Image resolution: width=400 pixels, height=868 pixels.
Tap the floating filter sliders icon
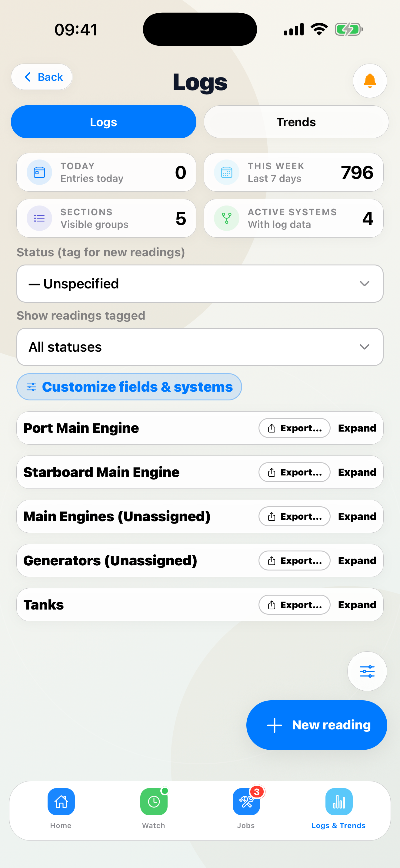pos(367,671)
